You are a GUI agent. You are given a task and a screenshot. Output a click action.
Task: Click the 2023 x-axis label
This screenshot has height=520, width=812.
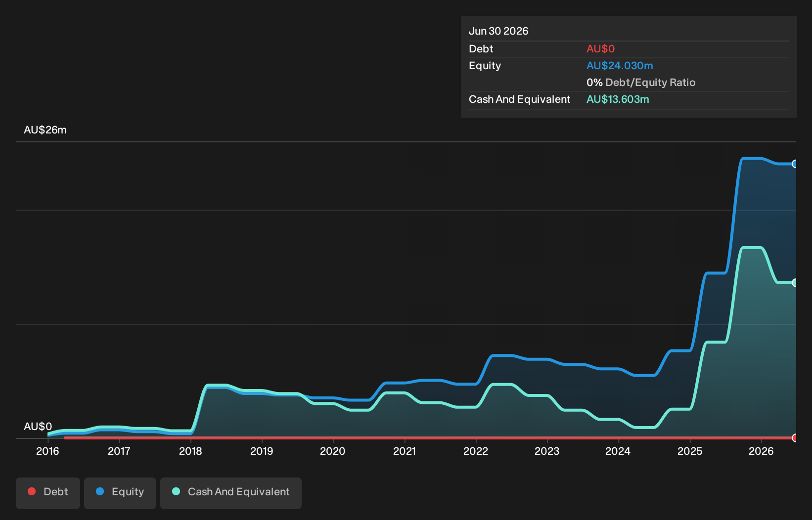547,451
